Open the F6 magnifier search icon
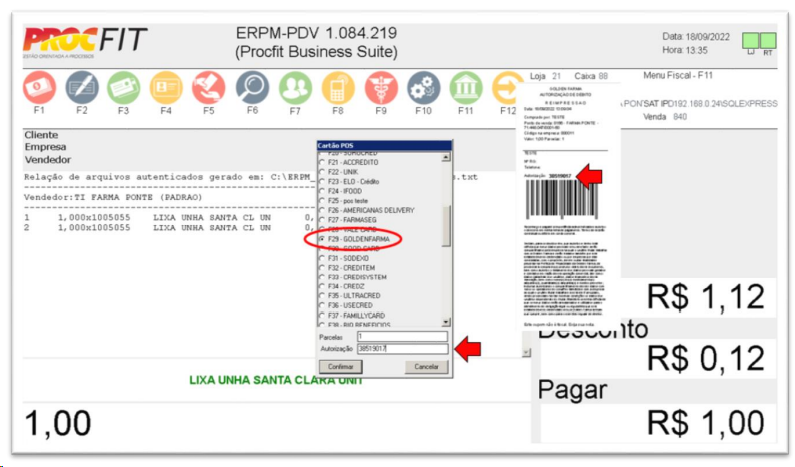The image size is (795, 467). (252, 88)
